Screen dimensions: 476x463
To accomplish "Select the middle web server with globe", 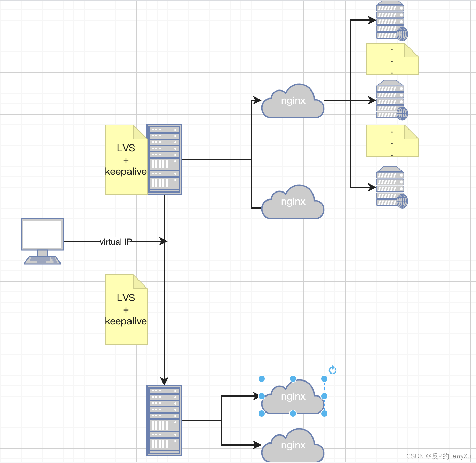I will tap(392, 100).
